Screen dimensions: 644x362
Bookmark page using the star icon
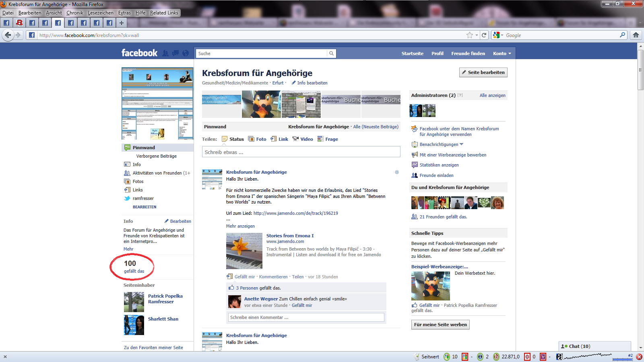coord(469,35)
